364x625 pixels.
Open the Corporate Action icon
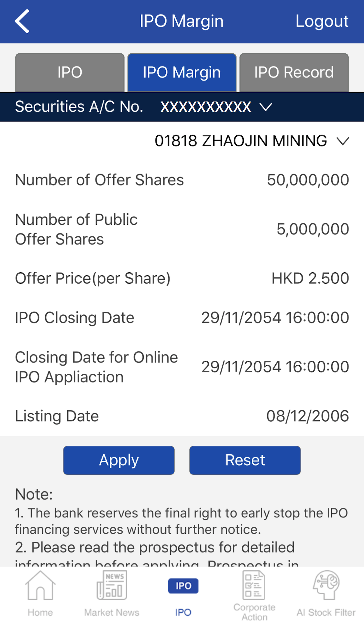coord(254,585)
